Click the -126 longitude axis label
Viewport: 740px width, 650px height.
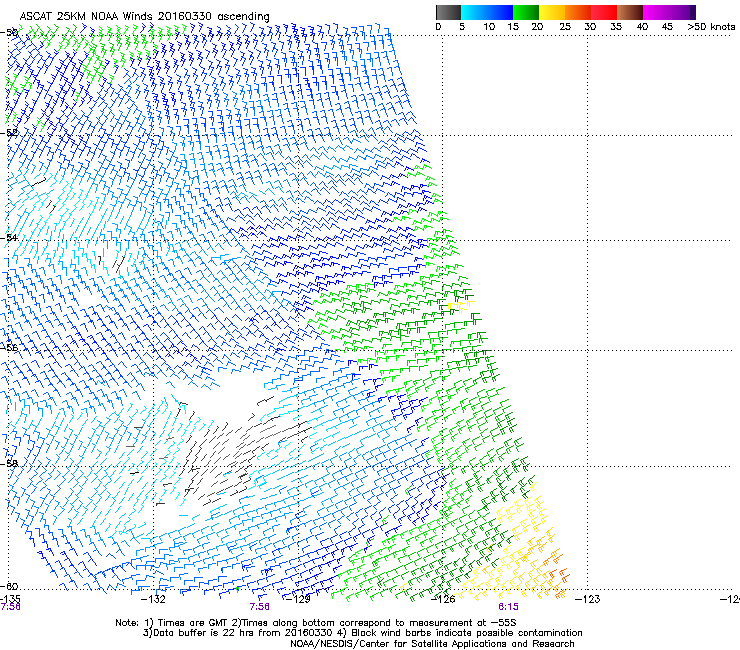pyautogui.click(x=443, y=599)
